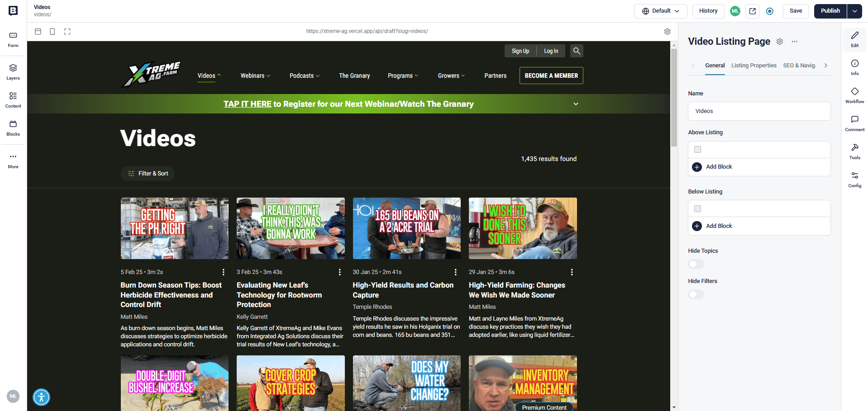Click the History button
The image size is (868, 411).
click(x=708, y=11)
